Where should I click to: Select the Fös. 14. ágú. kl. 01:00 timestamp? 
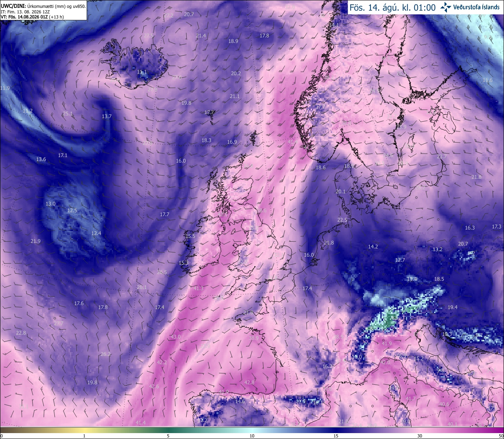393,7
